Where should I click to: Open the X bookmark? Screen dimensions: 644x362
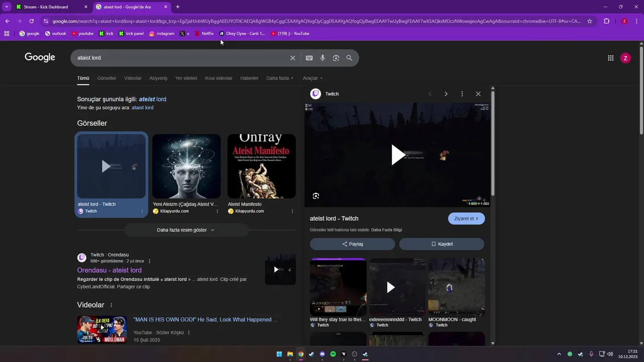click(x=185, y=34)
